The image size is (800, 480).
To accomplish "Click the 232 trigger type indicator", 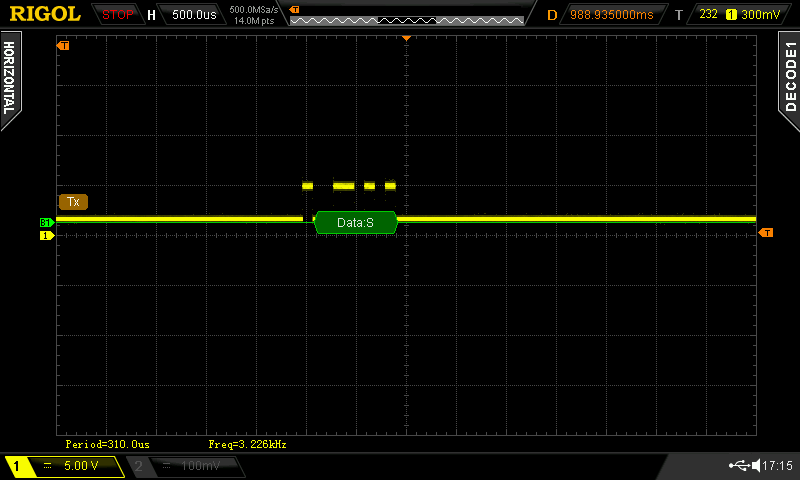I will click(x=708, y=14).
